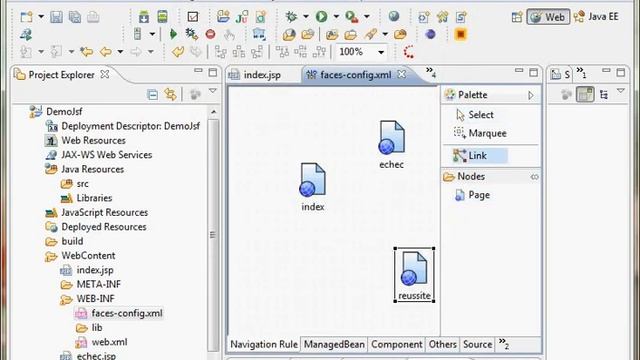
Task: Click the Debug bug icon
Action: click(291, 17)
